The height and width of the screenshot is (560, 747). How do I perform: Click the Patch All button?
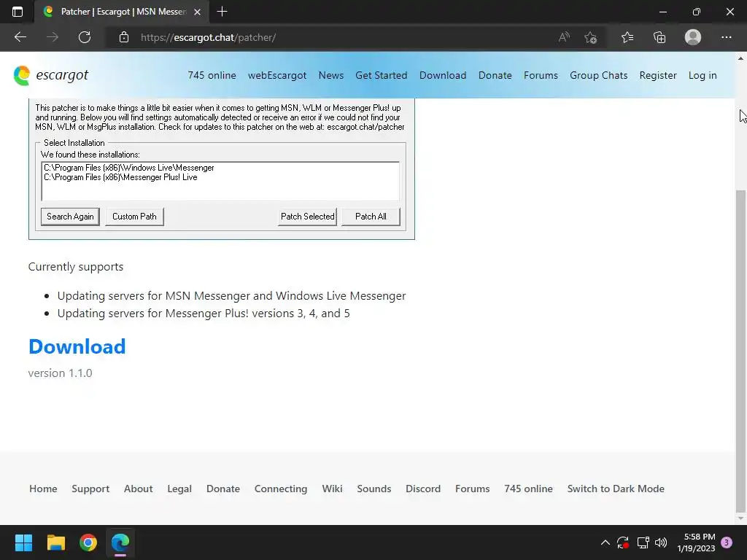[371, 216]
